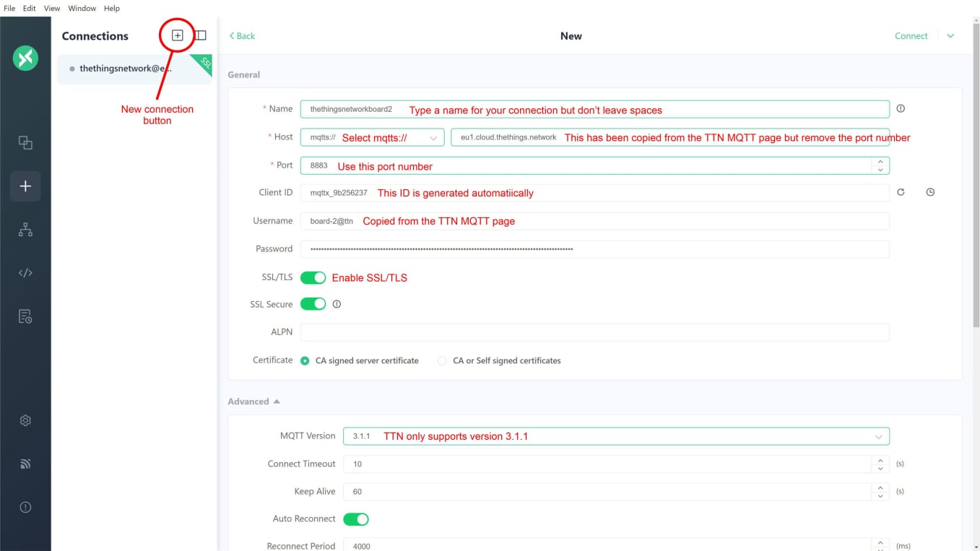
Task: Open the File menu
Action: click(9, 9)
